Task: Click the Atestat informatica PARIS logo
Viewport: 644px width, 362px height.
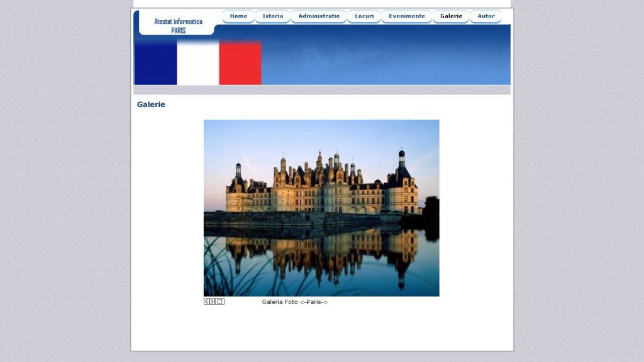Action: coord(178,25)
